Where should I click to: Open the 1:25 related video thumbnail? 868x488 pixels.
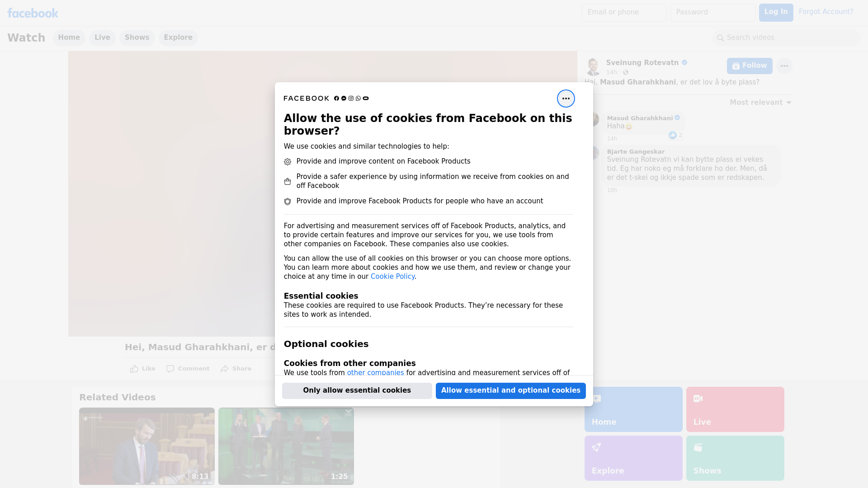[286, 446]
